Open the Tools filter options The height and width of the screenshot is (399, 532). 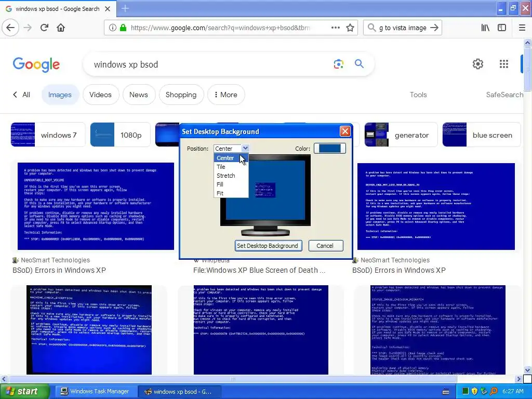pos(418,95)
